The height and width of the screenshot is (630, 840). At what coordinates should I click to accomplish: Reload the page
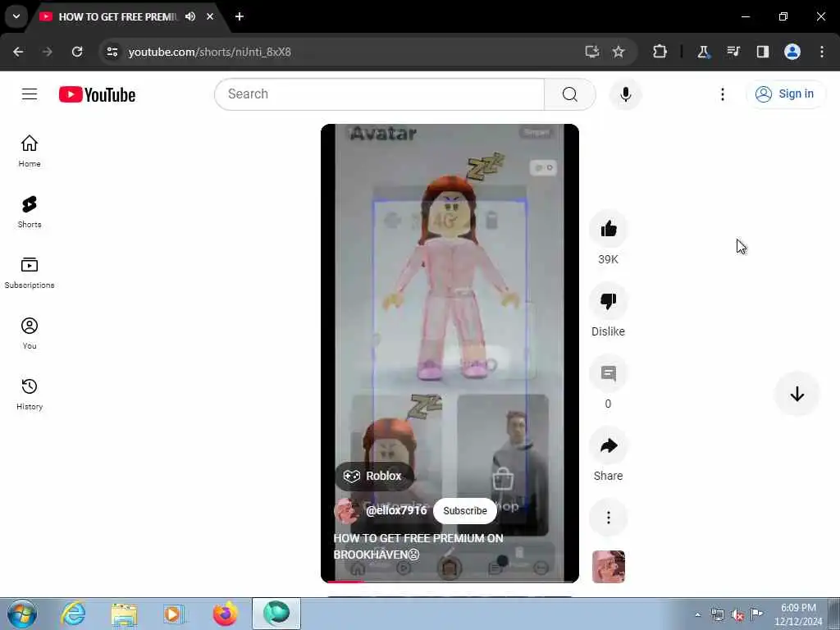[x=77, y=52]
